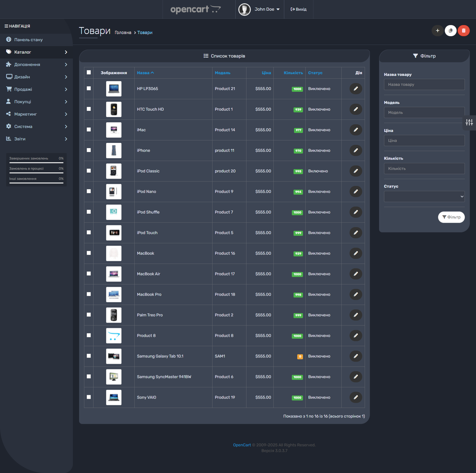Expand the Каталог menu

pyautogui.click(x=36, y=52)
